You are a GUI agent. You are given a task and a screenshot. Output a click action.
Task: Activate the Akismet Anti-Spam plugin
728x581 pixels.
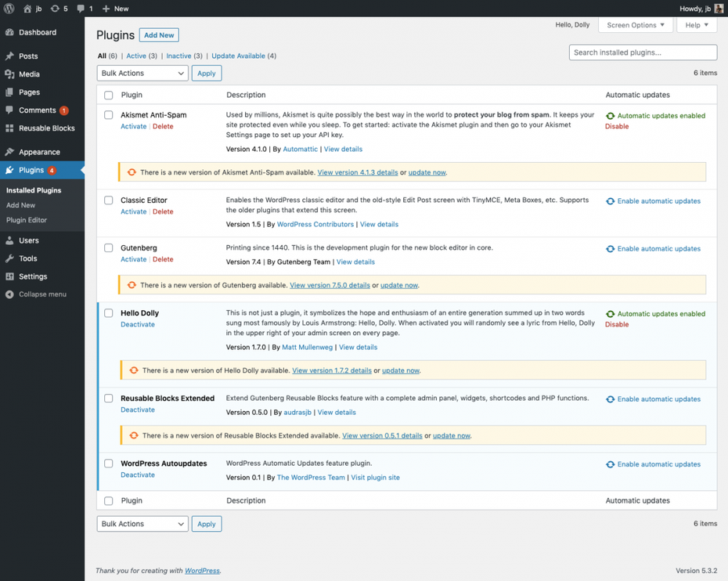(x=133, y=126)
